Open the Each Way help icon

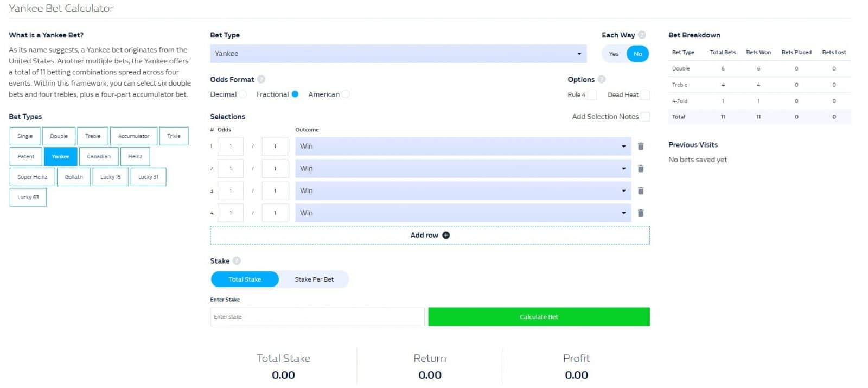(642, 35)
